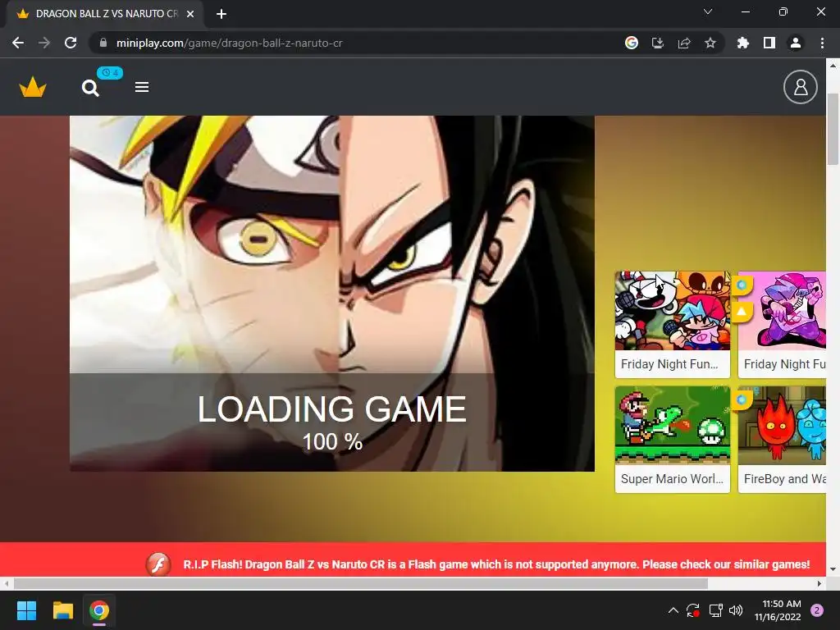
Task: Click the Flash logo in the red banner
Action: [x=158, y=564]
